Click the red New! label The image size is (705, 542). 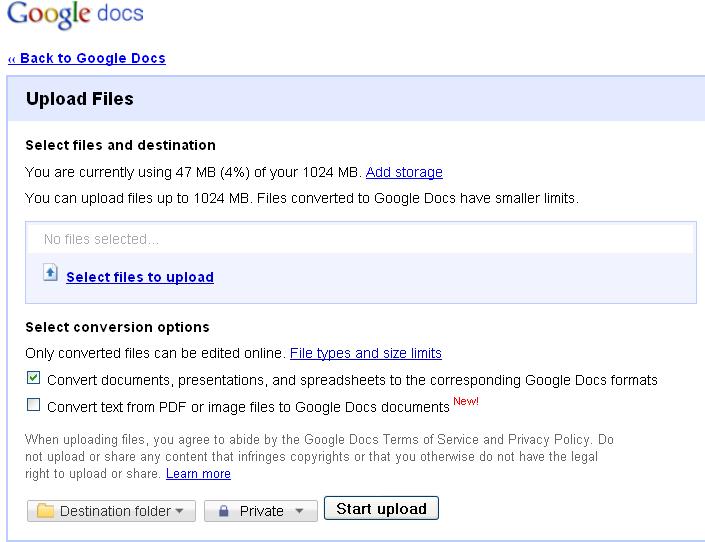coord(466,401)
